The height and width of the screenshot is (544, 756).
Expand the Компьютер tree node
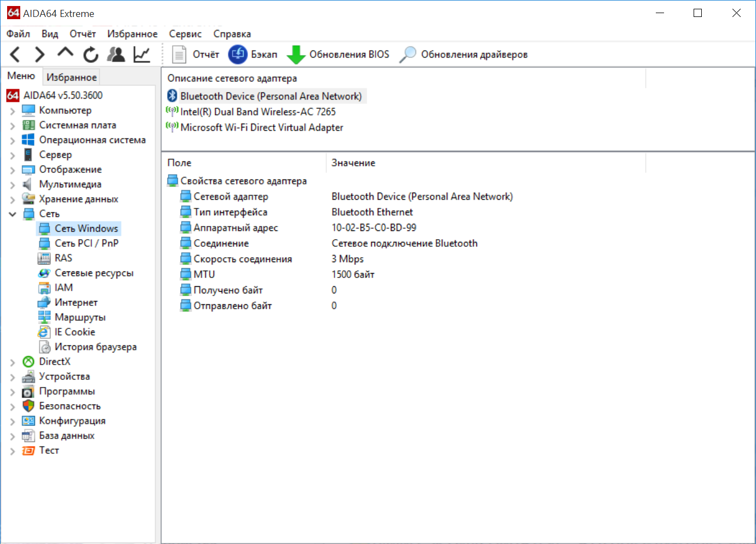[12, 111]
